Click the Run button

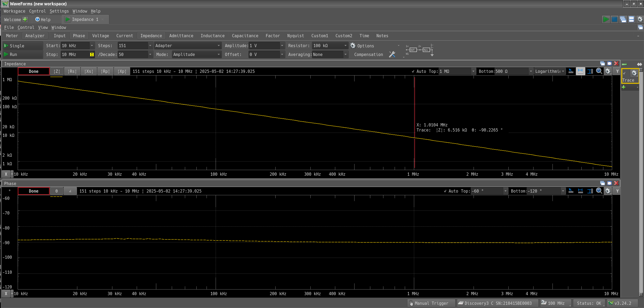point(23,54)
